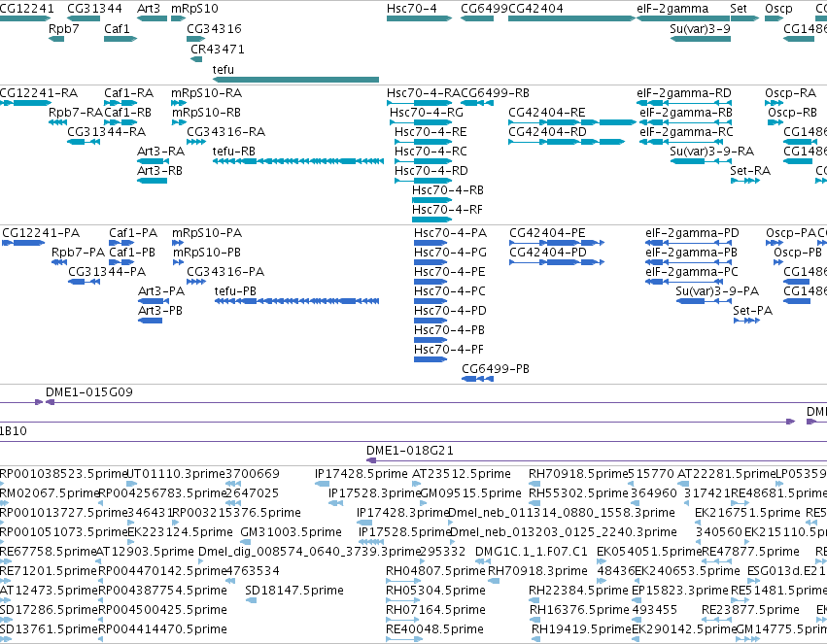Click transcript Oscp-RA
Image resolution: width=827 pixels, height=644 pixels.
pos(775,103)
